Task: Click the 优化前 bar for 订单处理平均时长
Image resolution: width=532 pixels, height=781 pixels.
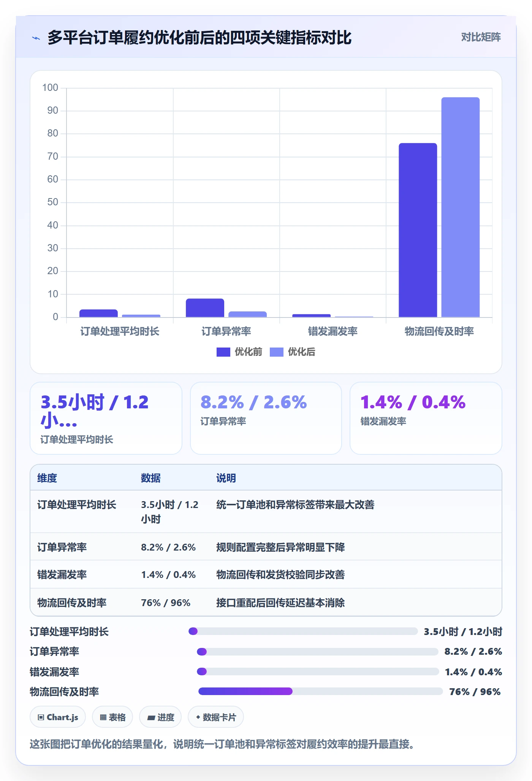Action: point(98,313)
